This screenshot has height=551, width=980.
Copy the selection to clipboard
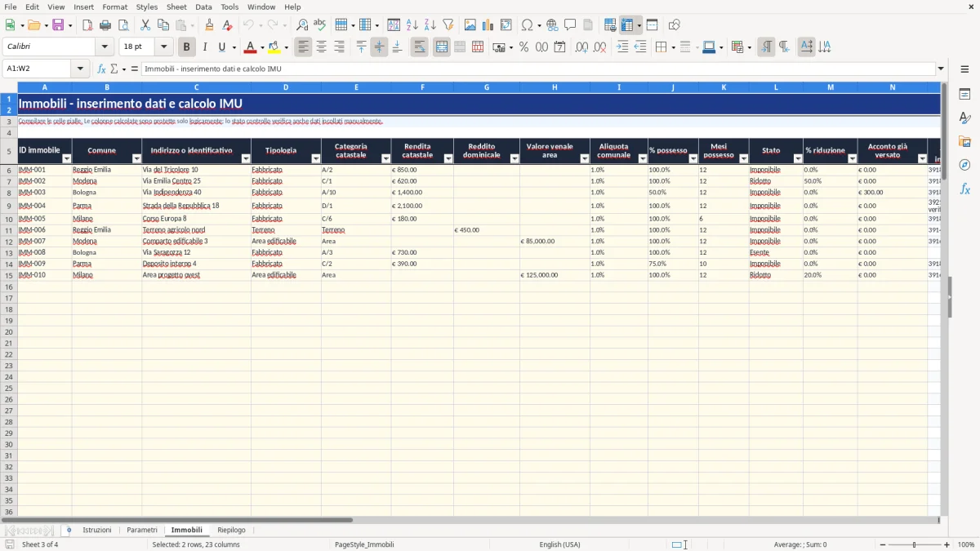(163, 25)
